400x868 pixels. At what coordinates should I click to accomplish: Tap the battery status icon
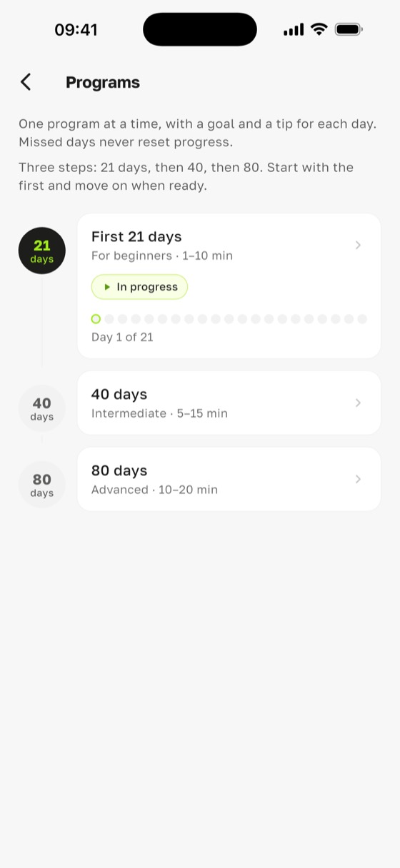(349, 29)
